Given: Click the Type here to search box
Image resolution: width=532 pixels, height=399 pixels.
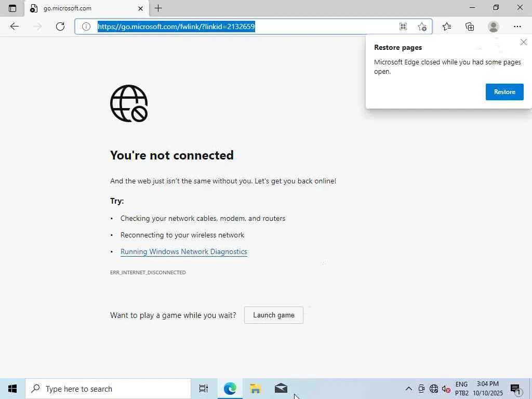Looking at the screenshot, I should (x=108, y=389).
